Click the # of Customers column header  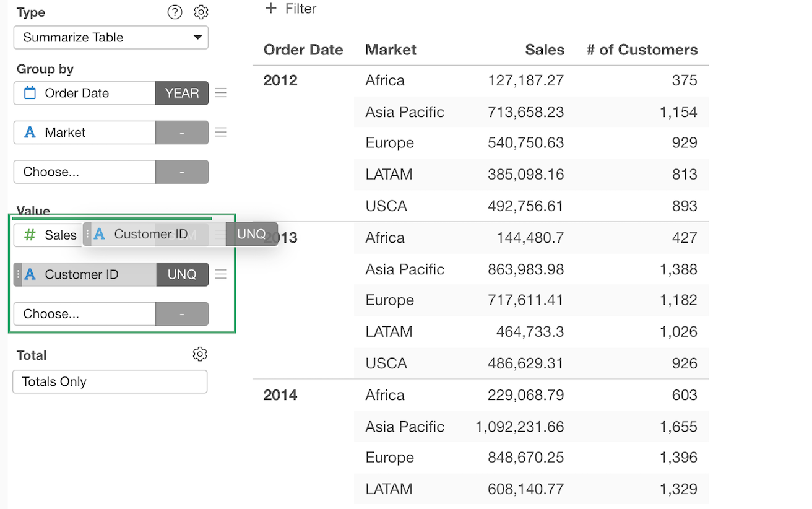tap(642, 50)
